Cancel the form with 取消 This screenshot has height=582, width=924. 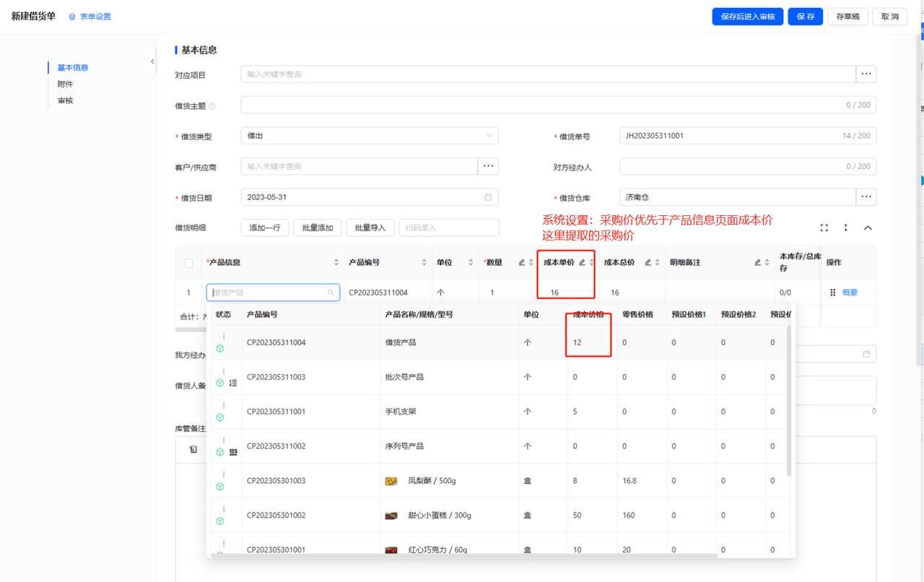pyautogui.click(x=890, y=16)
